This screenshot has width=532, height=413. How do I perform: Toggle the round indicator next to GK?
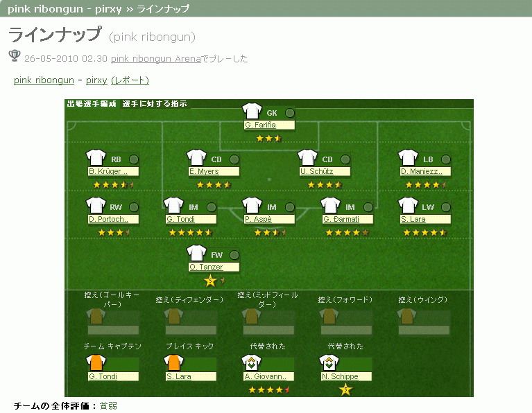click(289, 113)
